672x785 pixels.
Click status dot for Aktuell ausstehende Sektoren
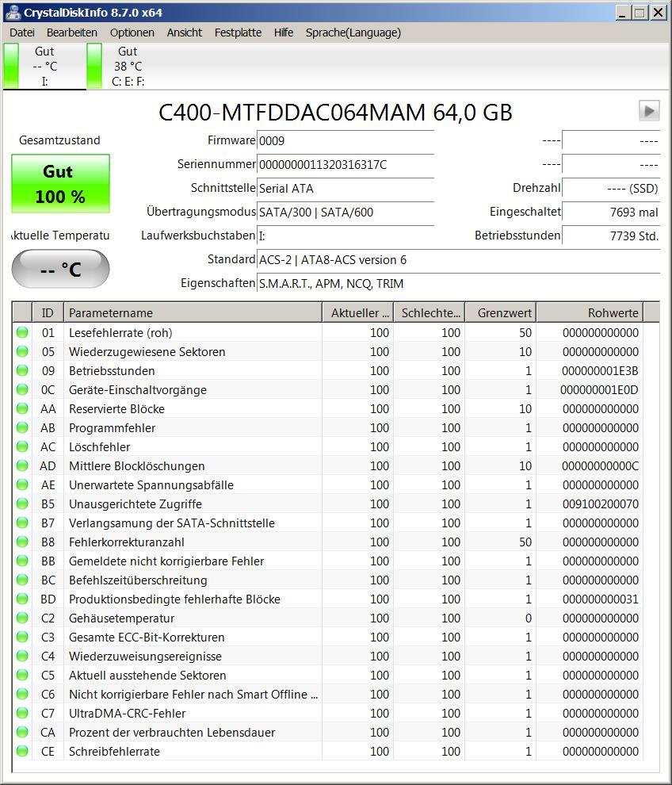pyautogui.click(x=22, y=675)
